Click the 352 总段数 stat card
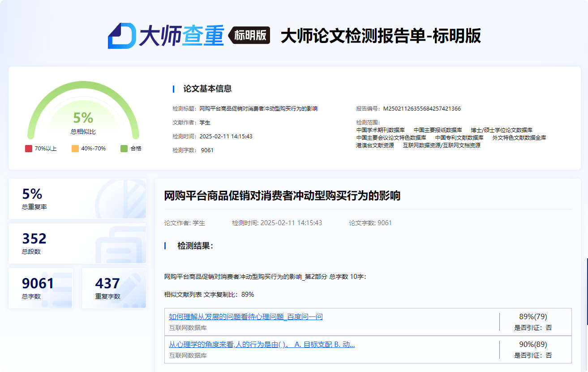 pyautogui.click(x=77, y=244)
